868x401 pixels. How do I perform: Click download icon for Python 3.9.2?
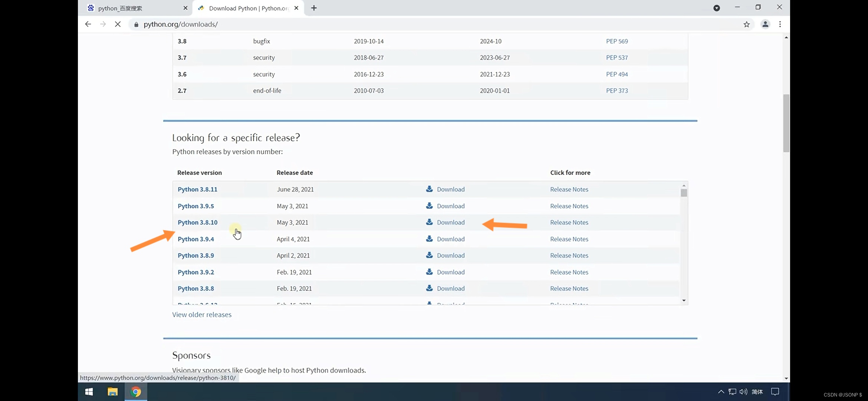pos(429,272)
